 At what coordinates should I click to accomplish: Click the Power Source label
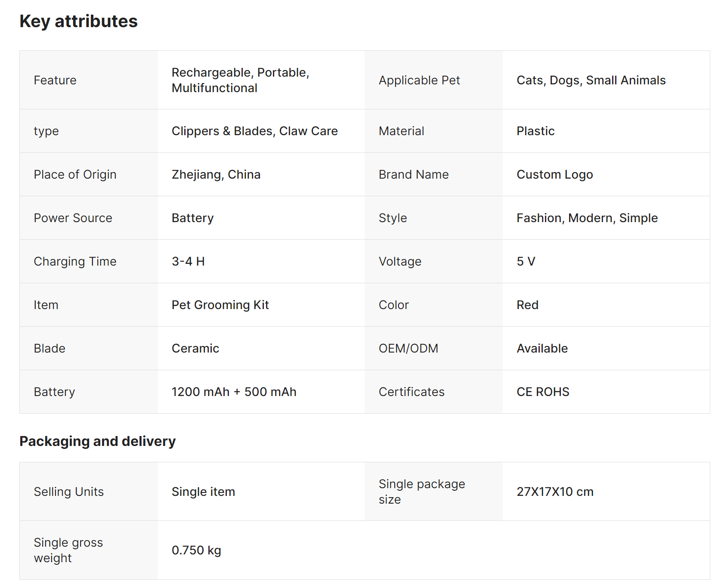73,218
